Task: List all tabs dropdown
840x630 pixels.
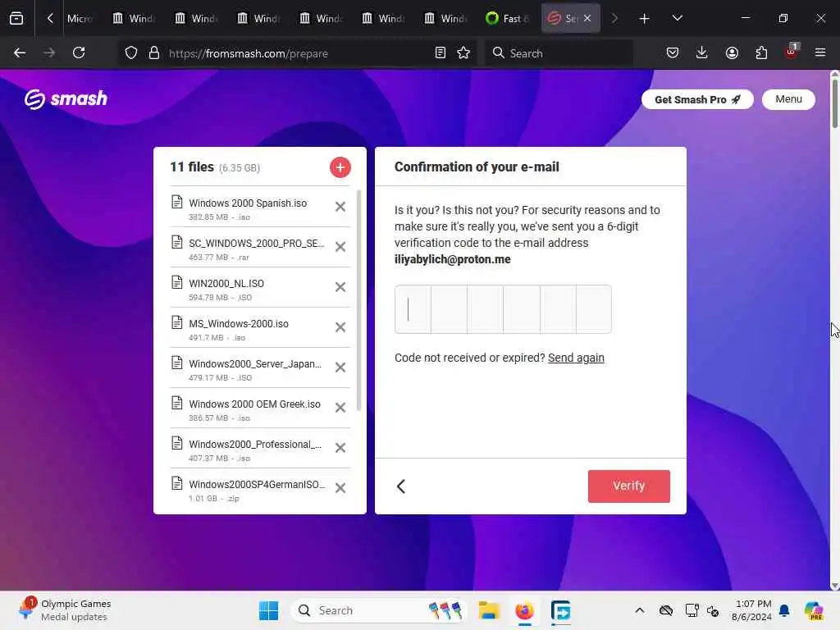Action: (677, 19)
